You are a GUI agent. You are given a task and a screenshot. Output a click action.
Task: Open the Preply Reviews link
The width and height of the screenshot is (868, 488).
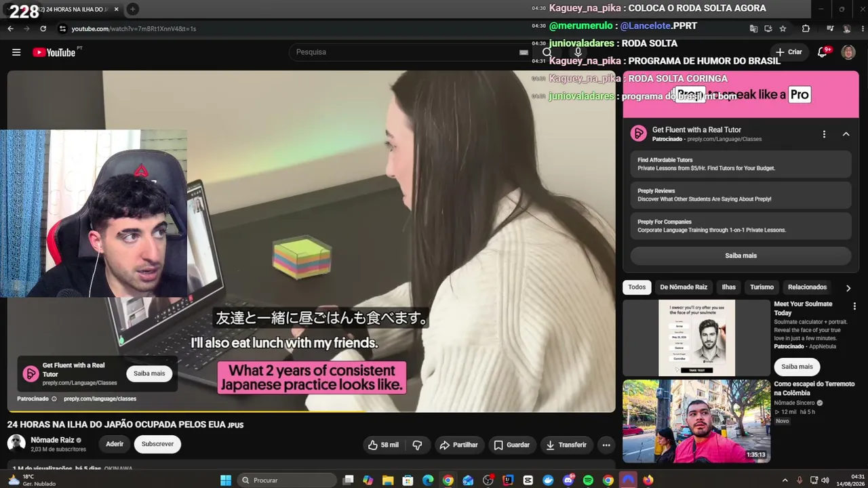click(741, 195)
